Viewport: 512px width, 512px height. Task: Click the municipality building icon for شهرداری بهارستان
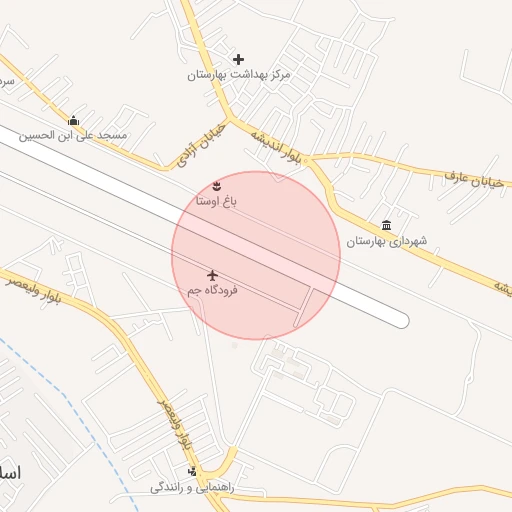386,225
